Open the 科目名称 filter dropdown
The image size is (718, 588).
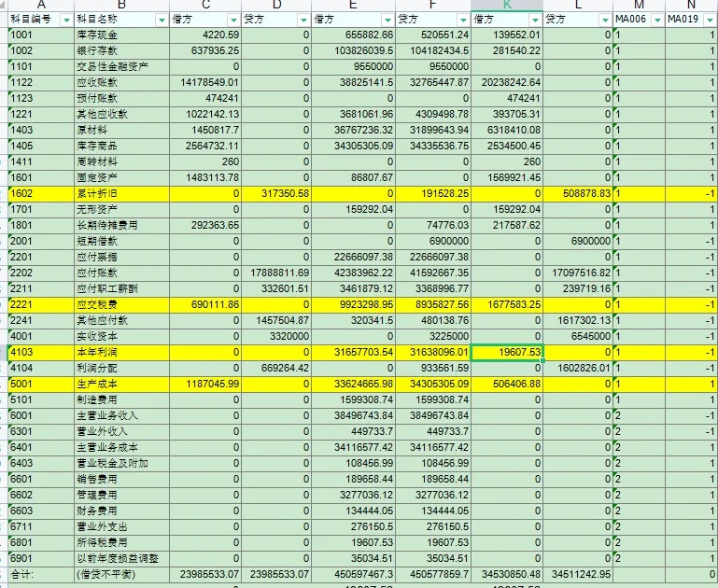[x=162, y=21]
